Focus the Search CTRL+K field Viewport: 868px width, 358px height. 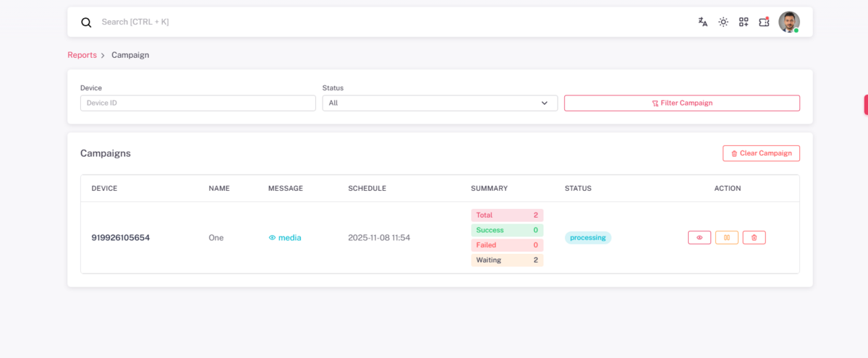[x=289, y=22]
